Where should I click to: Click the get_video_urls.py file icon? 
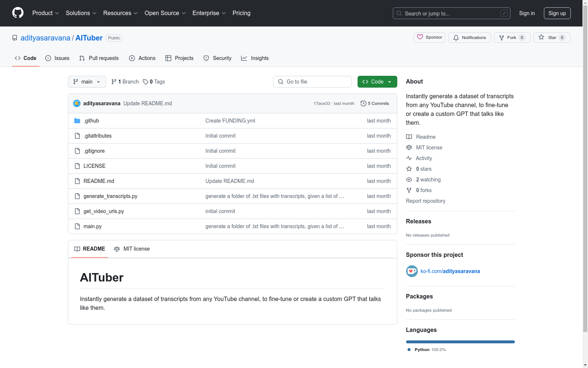click(x=77, y=211)
